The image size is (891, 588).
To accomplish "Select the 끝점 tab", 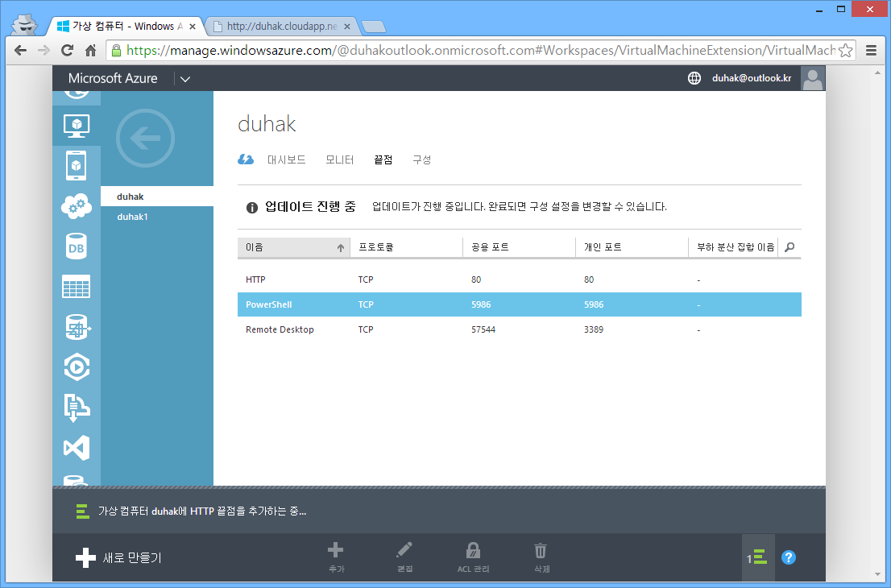I will click(x=383, y=159).
